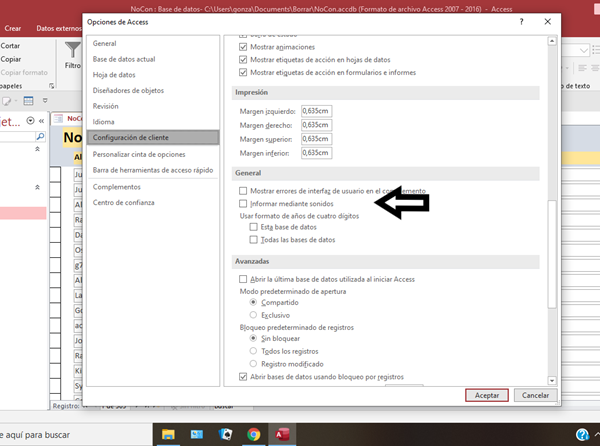The image size is (600, 446).
Task: Select Configuración de cliente category
Action: point(153,138)
